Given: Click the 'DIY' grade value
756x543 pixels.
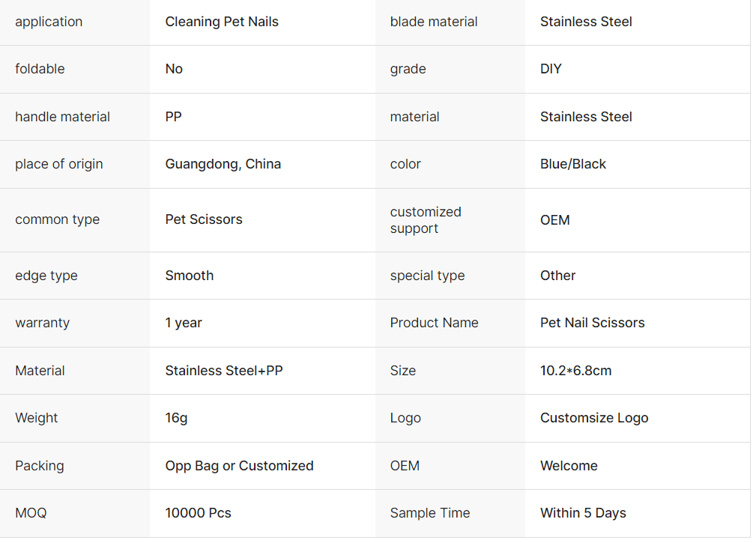Looking at the screenshot, I should (551, 69).
